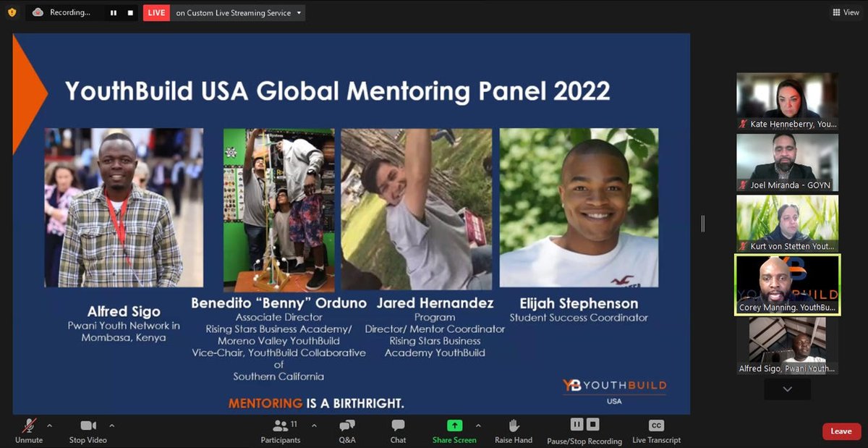This screenshot has width=868, height=448.
Task: Click the Mombasa, Kenya text
Action: click(124, 338)
